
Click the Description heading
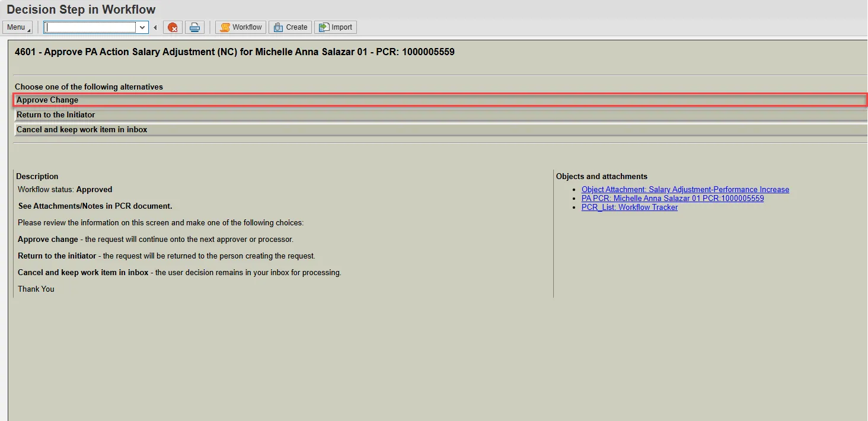coord(37,177)
